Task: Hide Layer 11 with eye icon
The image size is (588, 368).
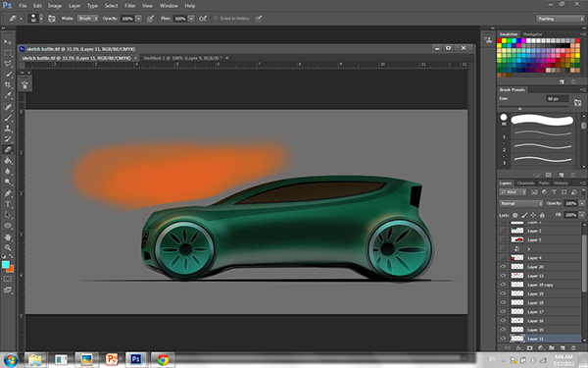Action: tap(503, 339)
